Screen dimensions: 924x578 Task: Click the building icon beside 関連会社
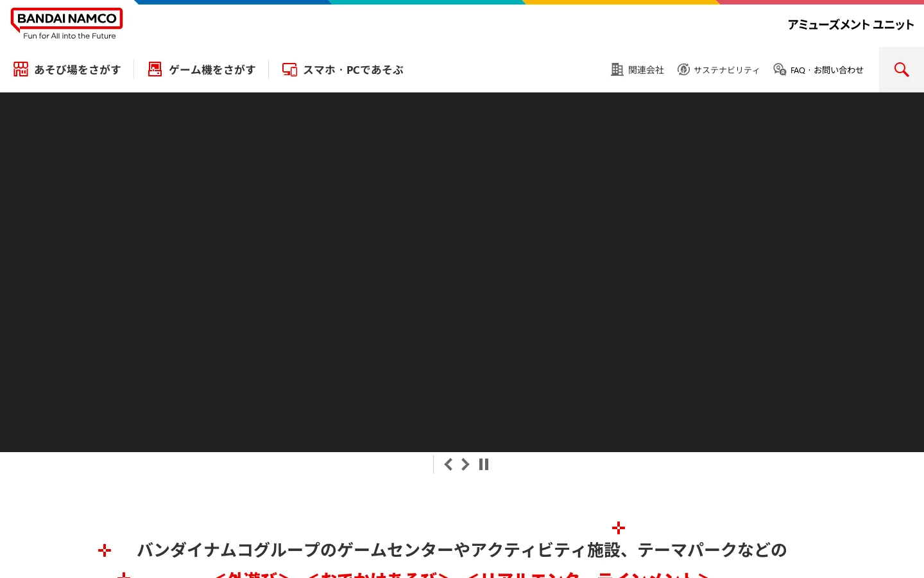coord(617,69)
